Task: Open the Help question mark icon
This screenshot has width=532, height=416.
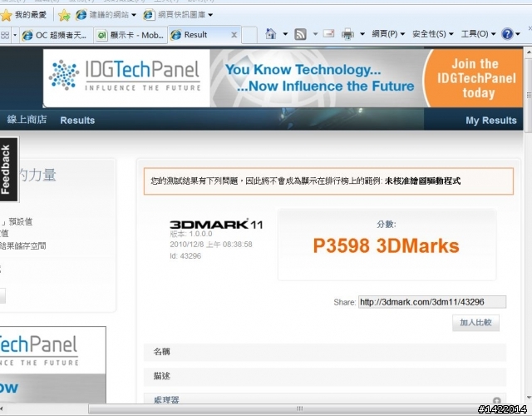Action: (x=507, y=34)
